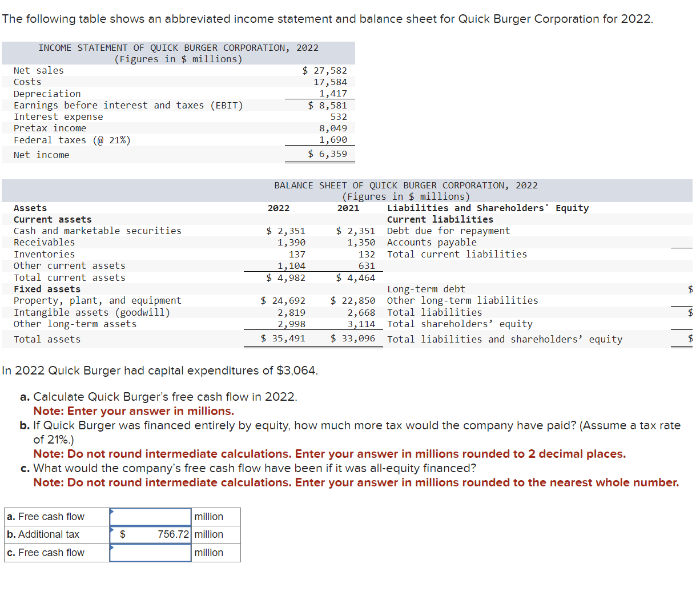700x608 pixels.
Task: Click the 'Total shareholders' equity' label
Action: pos(460,324)
